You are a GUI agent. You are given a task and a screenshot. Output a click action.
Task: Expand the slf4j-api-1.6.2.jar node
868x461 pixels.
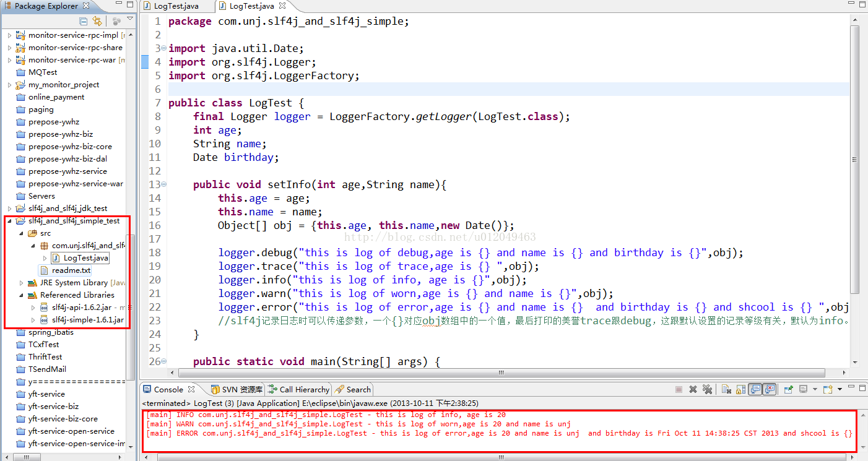click(33, 308)
